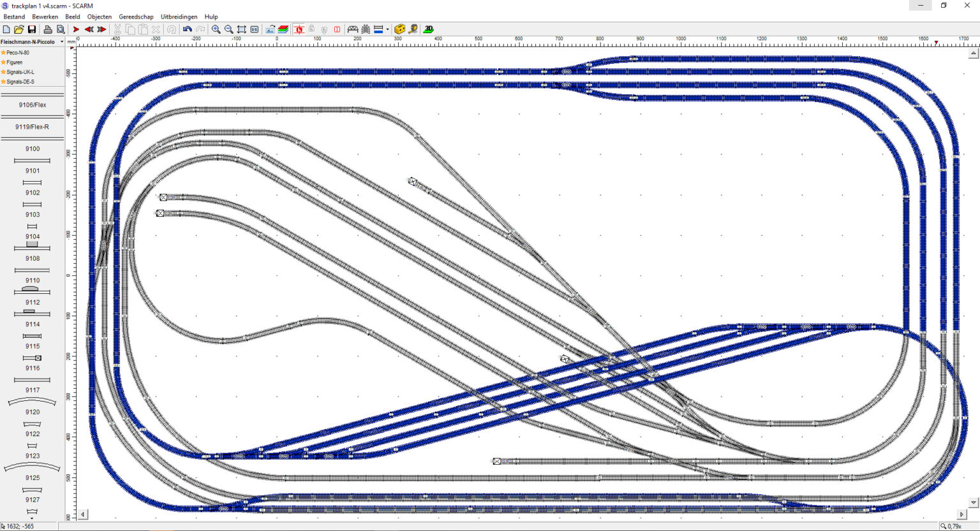Image resolution: width=980 pixels, height=531 pixels.
Task: Zoom in with the magnifier plus icon
Action: coord(216,29)
